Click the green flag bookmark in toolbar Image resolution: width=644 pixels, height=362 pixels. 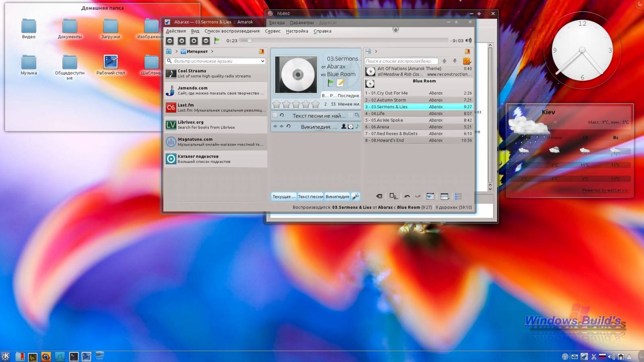217,40
